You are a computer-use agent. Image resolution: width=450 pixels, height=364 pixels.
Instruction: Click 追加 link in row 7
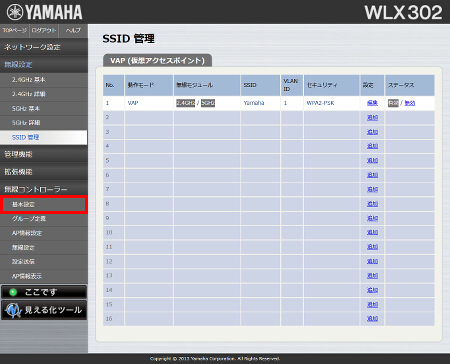(372, 189)
